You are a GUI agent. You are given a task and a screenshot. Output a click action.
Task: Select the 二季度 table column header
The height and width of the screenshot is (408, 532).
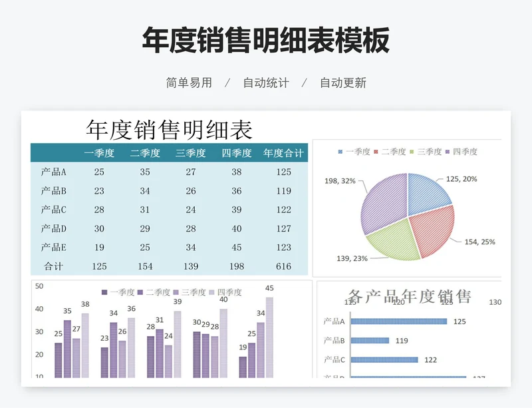pyautogui.click(x=145, y=153)
